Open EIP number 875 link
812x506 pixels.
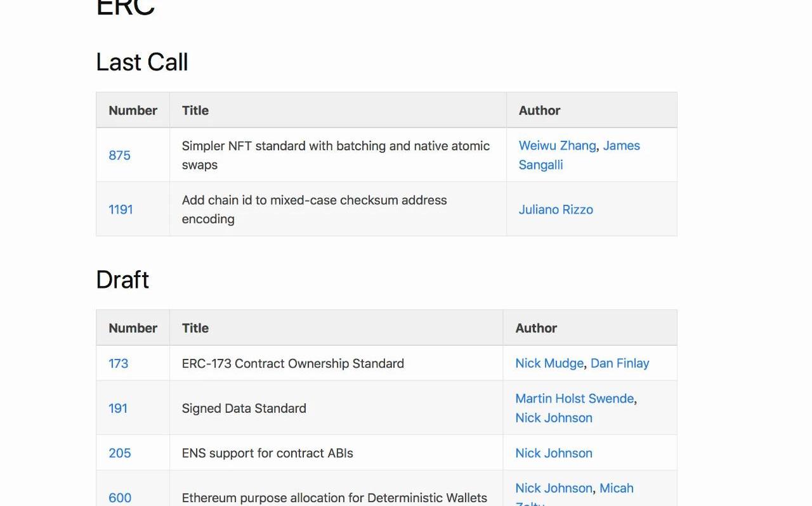point(119,155)
